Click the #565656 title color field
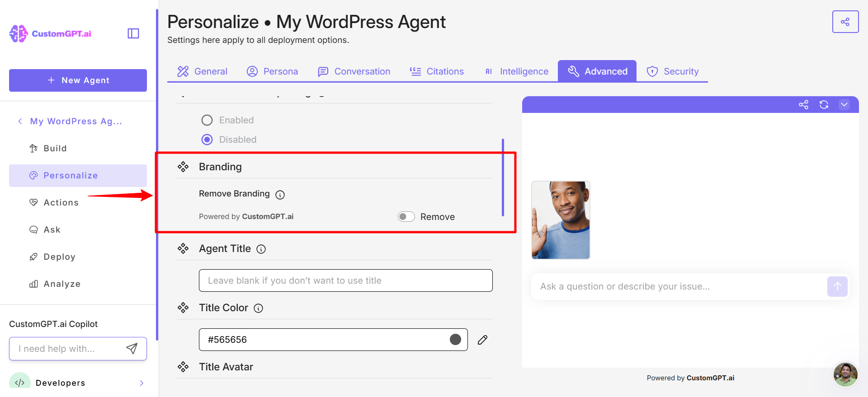The height and width of the screenshot is (397, 868). [333, 340]
